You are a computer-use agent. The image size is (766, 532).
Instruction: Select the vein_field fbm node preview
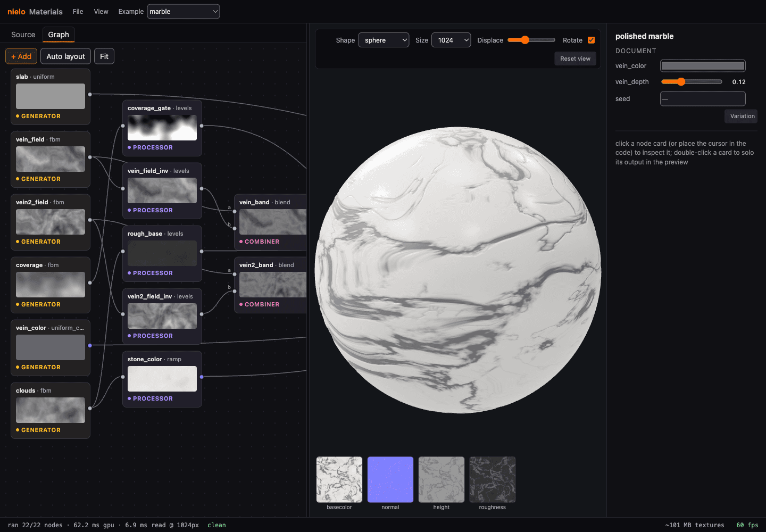point(51,159)
